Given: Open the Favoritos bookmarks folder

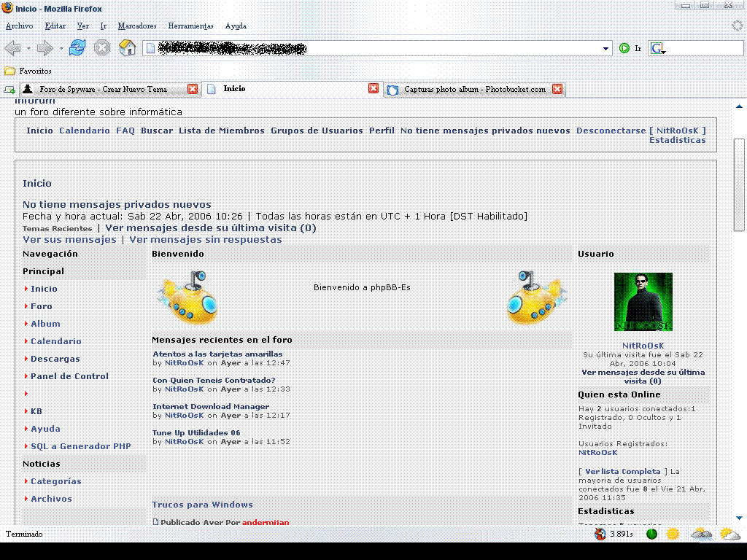Looking at the screenshot, I should coord(28,71).
